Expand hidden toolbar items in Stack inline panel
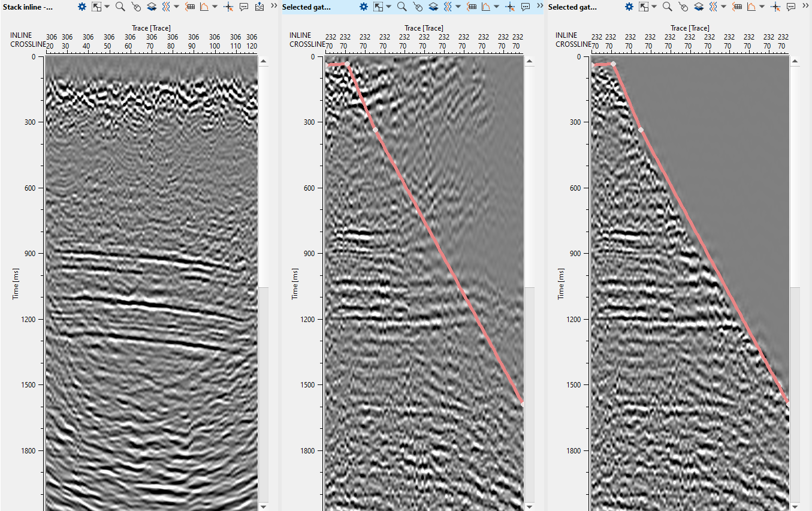The image size is (812, 511). tap(273, 5)
